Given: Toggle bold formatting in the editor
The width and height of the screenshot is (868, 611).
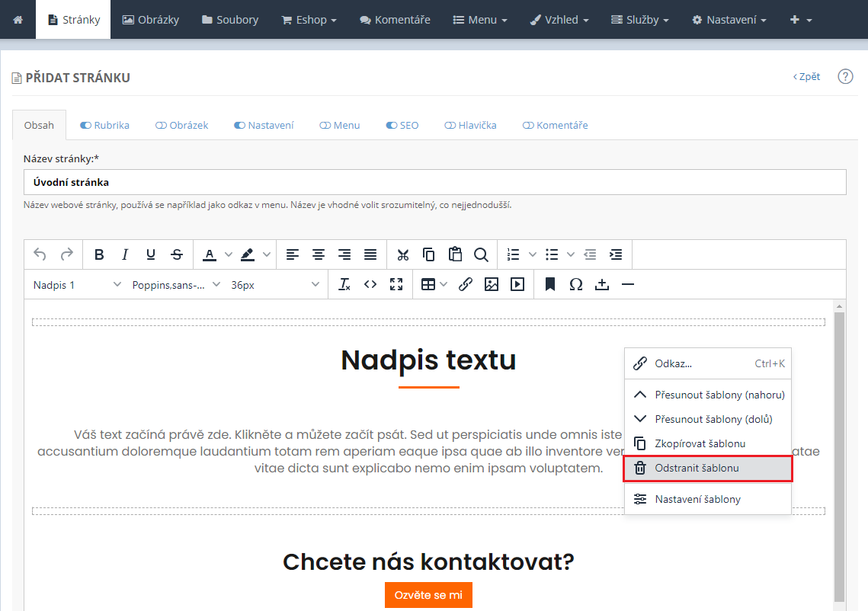Looking at the screenshot, I should (99, 254).
